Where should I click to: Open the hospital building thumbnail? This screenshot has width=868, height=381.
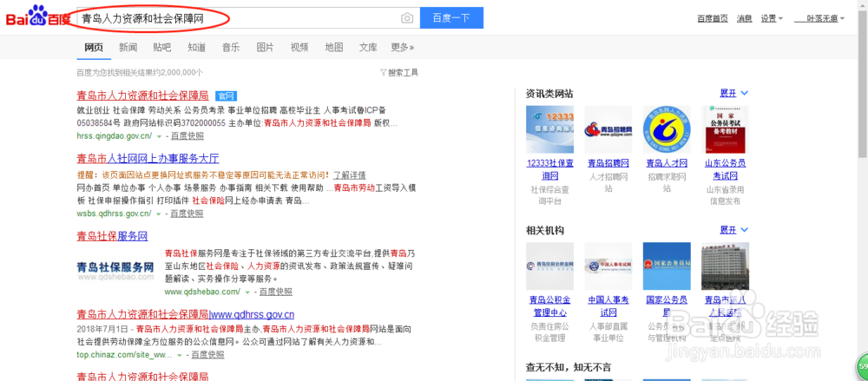tap(725, 266)
